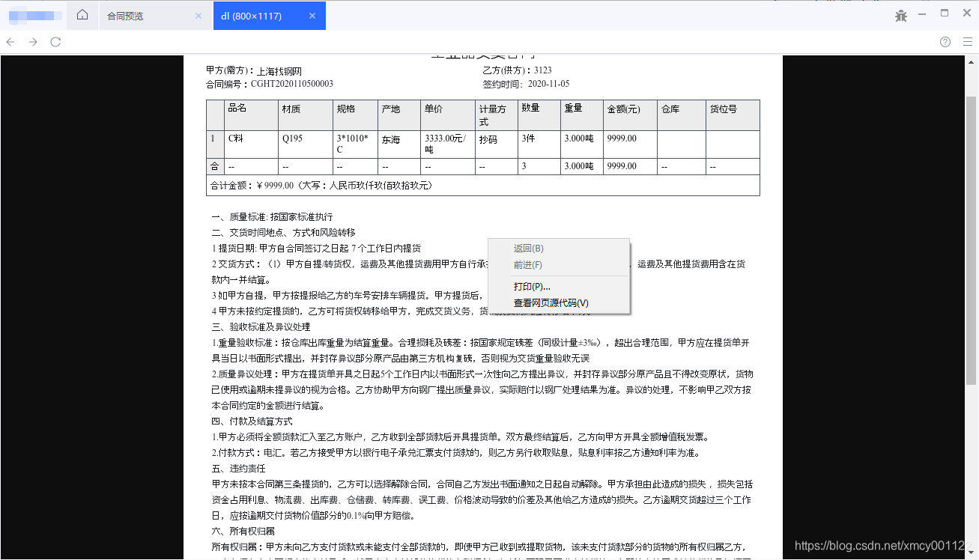This screenshot has height=560, width=979.
Task: Go forward with the forward arrow
Action: (33, 42)
